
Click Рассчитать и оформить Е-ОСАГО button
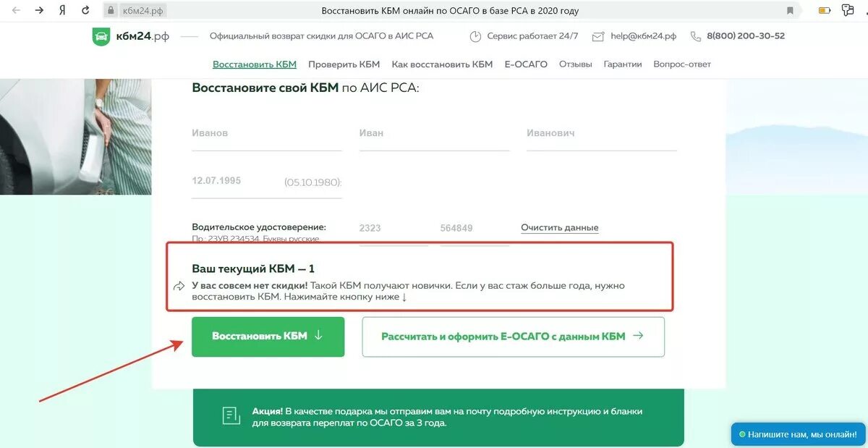[x=513, y=337]
